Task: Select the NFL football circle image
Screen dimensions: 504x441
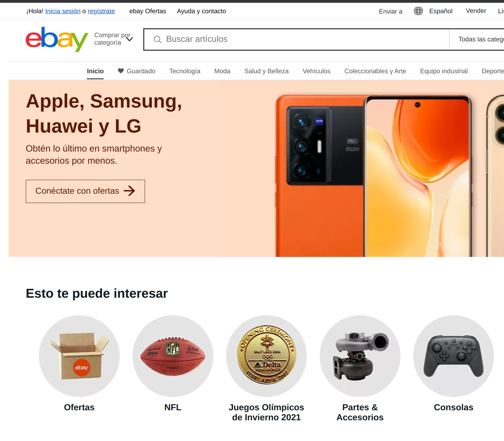Action: (173, 356)
